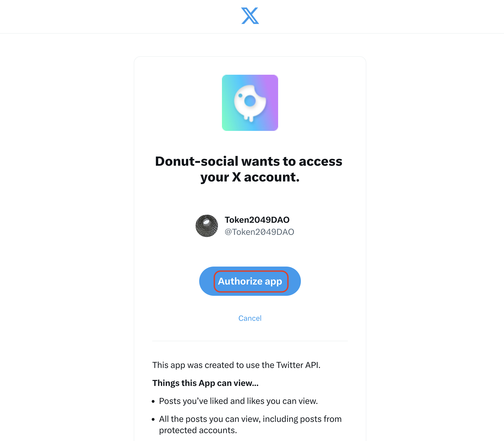This screenshot has width=504, height=441.
Task: Click the 'All the posts you can view' item
Action: 250,419
